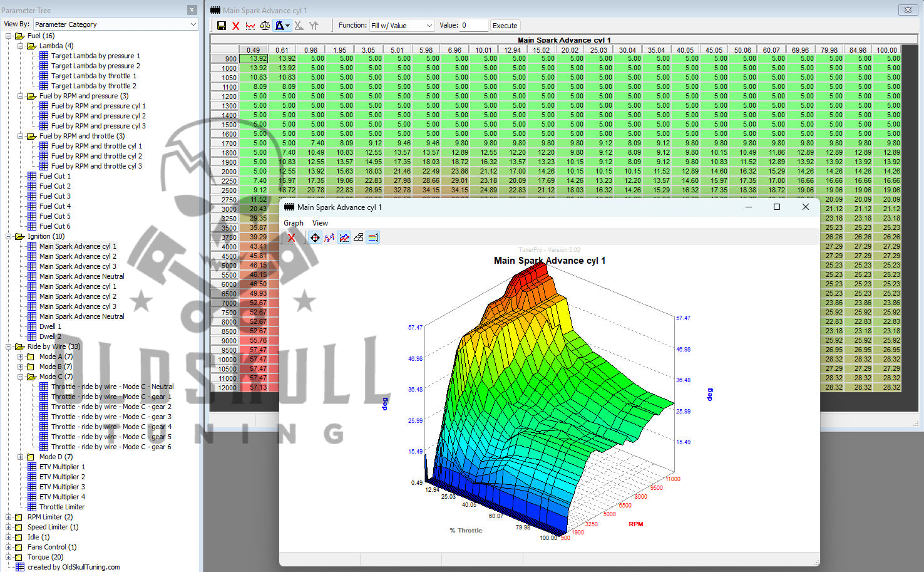Image resolution: width=924 pixels, height=572 pixels.
Task: Click the blue data points graph icon
Action: (x=329, y=237)
